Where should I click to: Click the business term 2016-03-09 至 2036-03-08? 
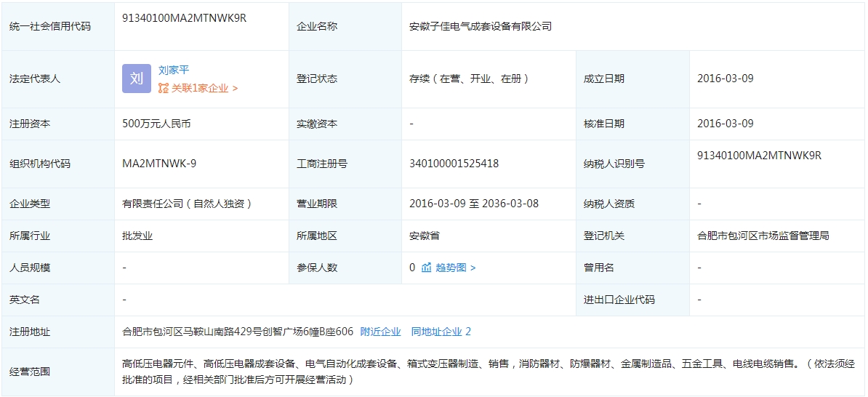474,204
